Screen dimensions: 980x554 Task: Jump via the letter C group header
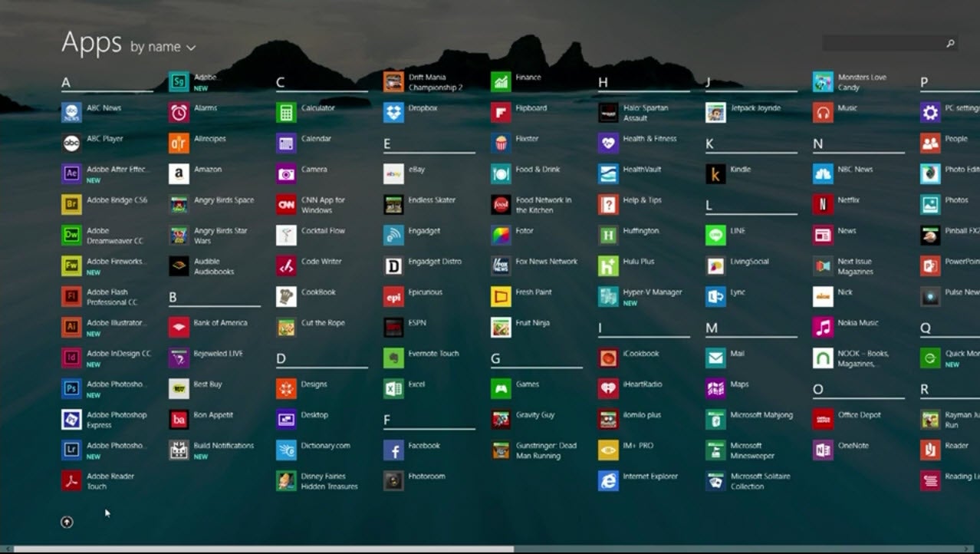(281, 83)
